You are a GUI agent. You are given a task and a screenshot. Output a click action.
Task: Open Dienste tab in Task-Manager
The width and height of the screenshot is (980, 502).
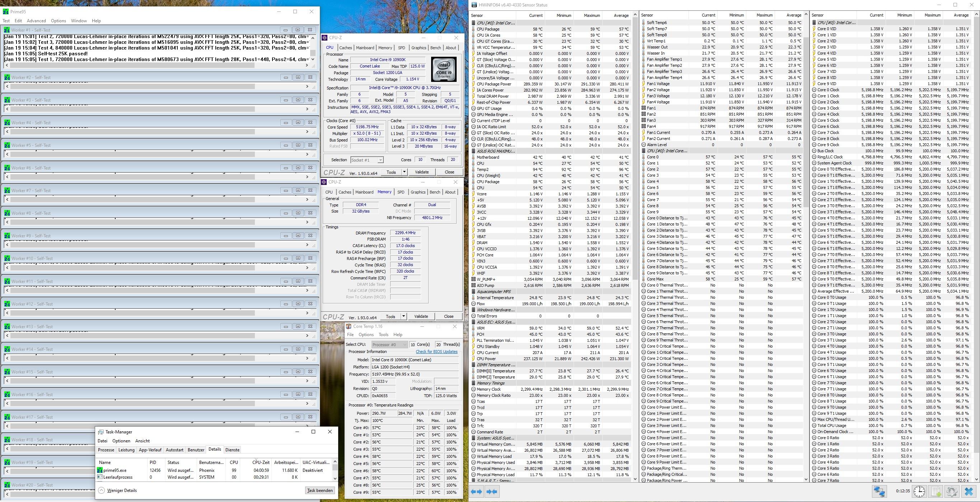pyautogui.click(x=233, y=450)
